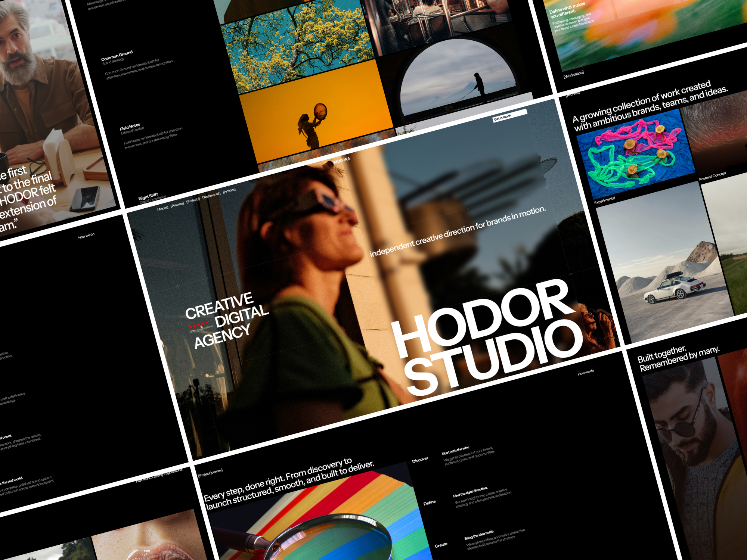Select the Create process step
Screen dimensions: 747x560
(x=441, y=545)
